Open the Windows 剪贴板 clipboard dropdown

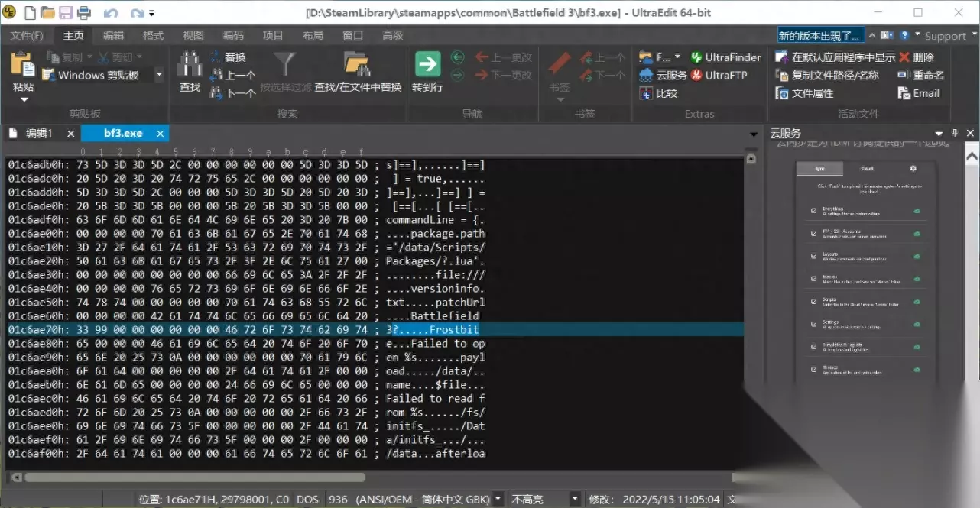coord(159,75)
